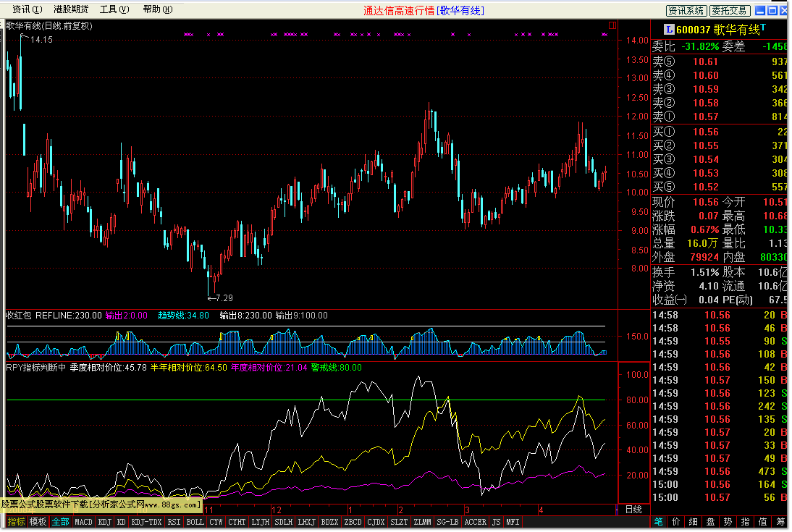Click the small blue scroll marker beside 日线

pos(617,510)
